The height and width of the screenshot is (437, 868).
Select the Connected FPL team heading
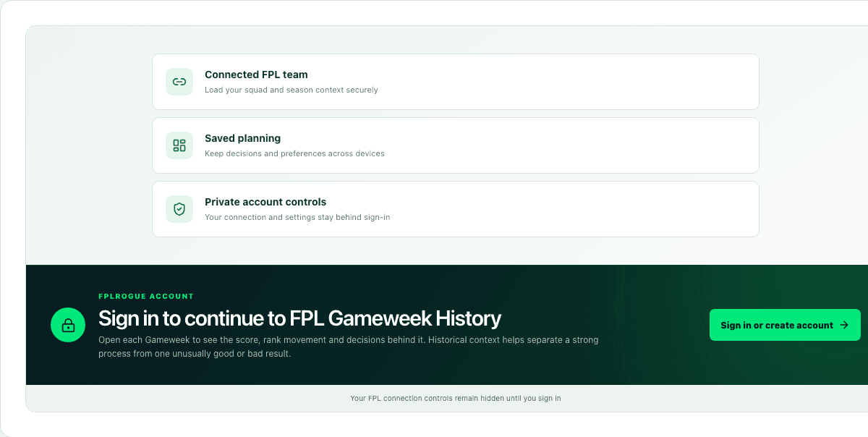tap(256, 75)
